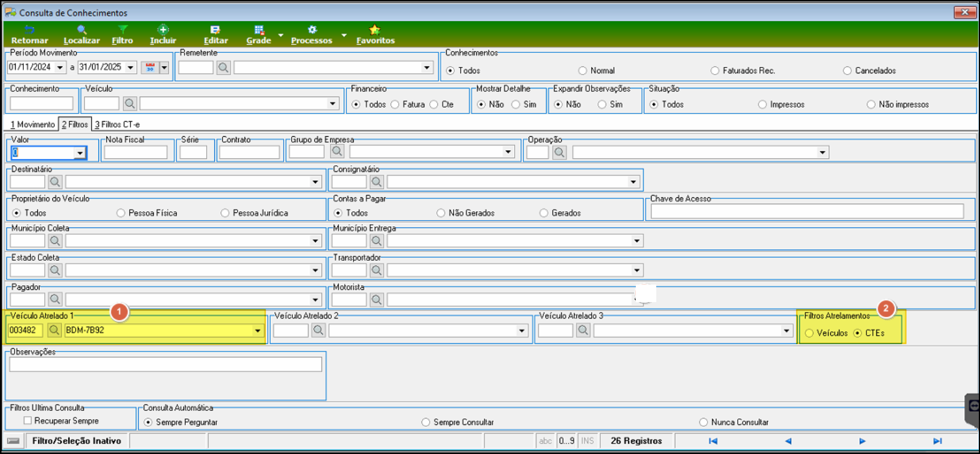
Task: Open Favoritos star icon
Action: [375, 30]
